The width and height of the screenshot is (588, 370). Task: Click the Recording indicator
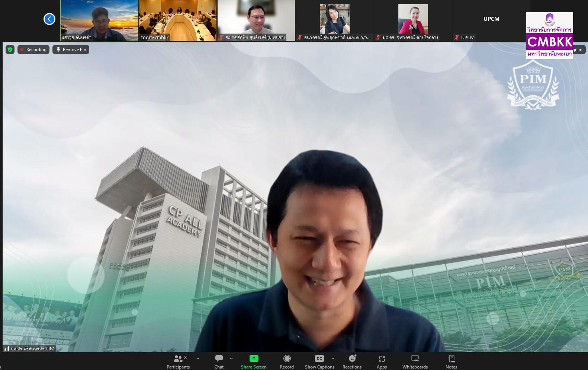(33, 50)
